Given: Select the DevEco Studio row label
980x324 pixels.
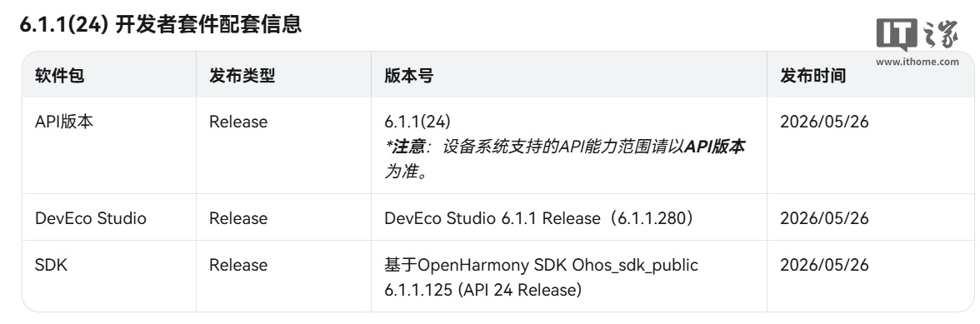Looking at the screenshot, I should (x=91, y=218).
